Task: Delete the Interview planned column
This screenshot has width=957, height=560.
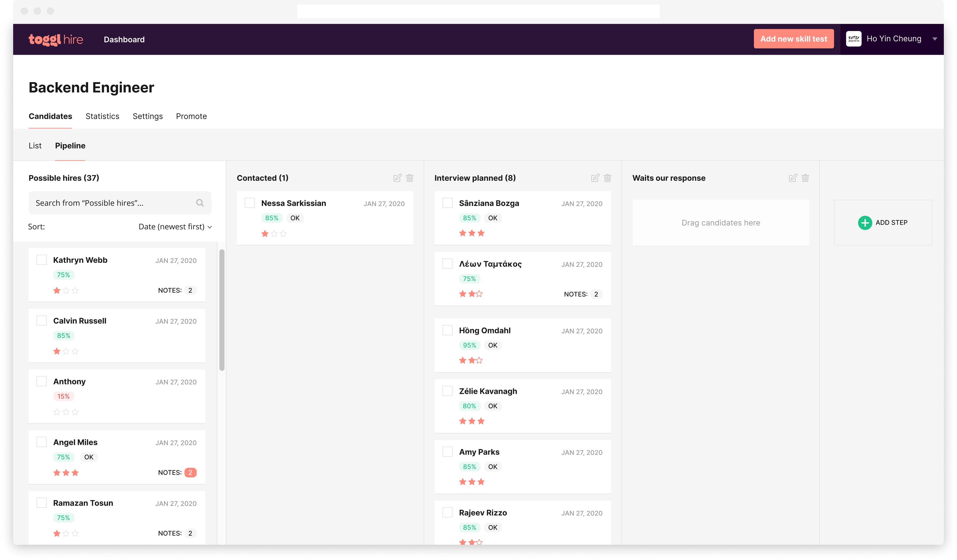Action: tap(608, 178)
